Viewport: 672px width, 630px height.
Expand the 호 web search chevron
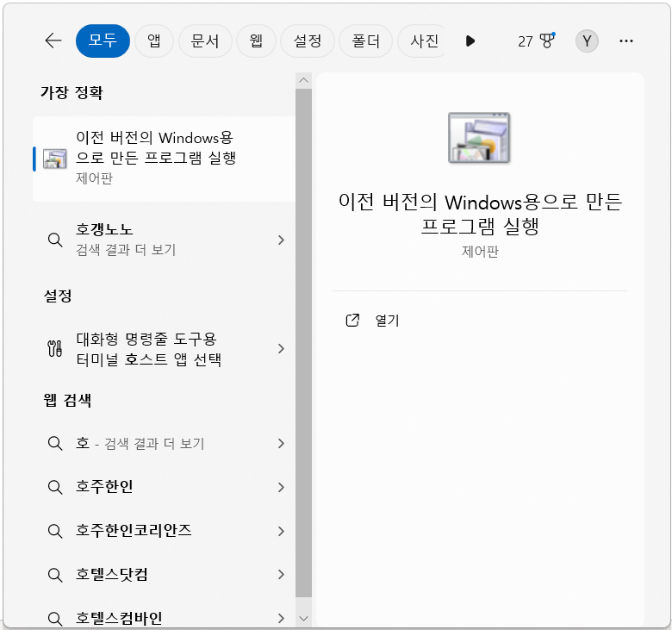point(281,443)
